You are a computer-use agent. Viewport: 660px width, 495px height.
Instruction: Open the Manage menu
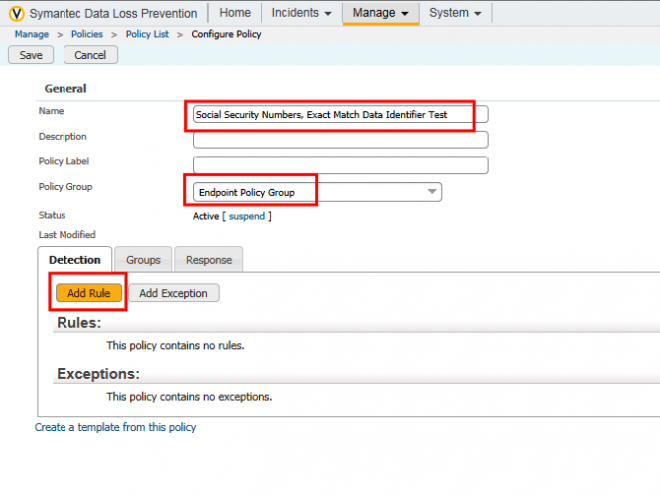click(381, 13)
